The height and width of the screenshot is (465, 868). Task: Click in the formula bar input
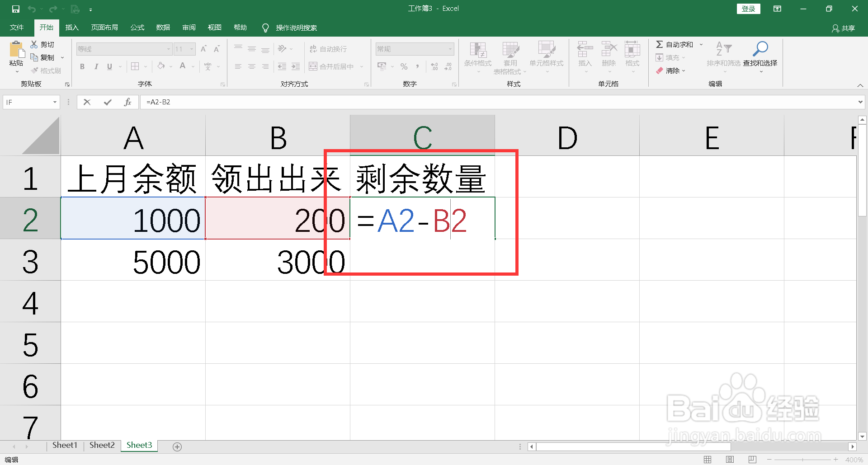(x=498, y=102)
